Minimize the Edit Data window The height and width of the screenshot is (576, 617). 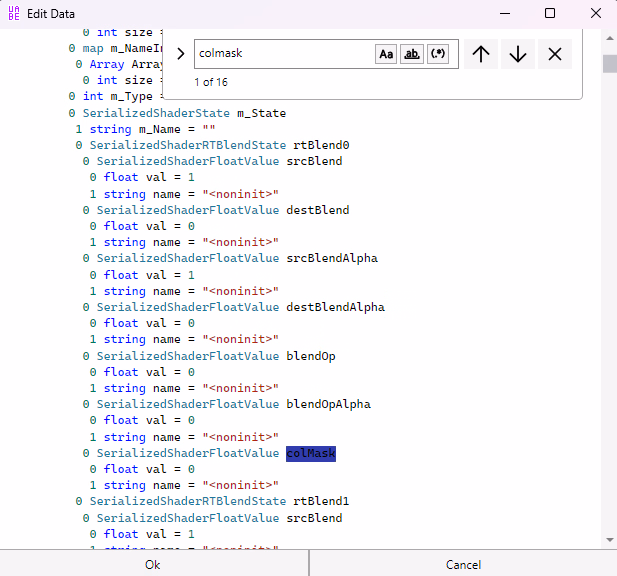click(x=504, y=13)
